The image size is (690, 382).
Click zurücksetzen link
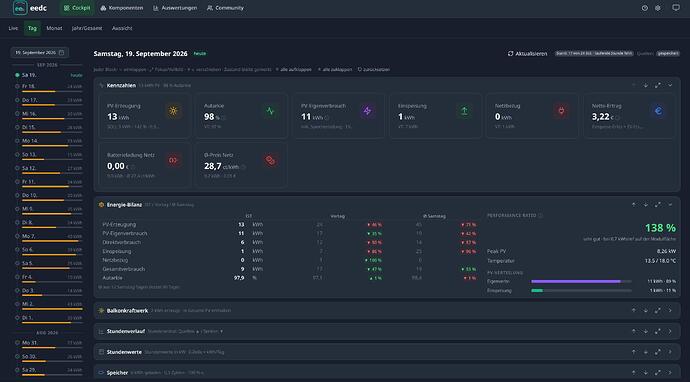point(374,70)
